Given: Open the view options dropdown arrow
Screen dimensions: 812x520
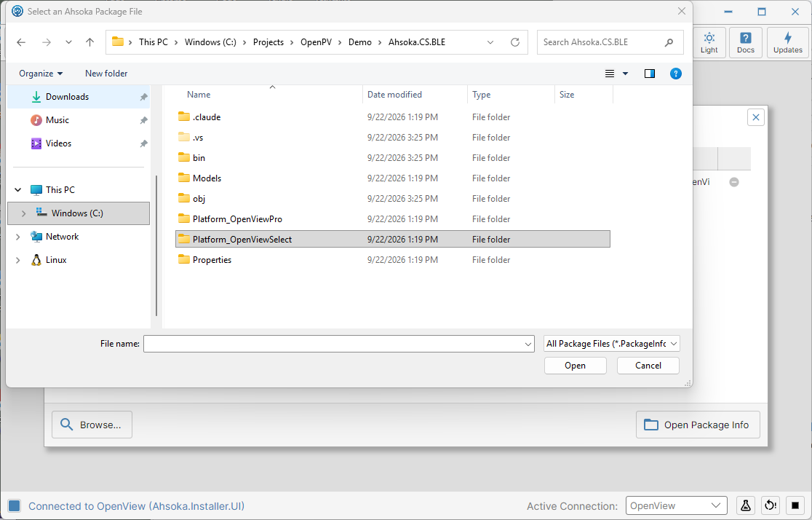Looking at the screenshot, I should pyautogui.click(x=625, y=74).
